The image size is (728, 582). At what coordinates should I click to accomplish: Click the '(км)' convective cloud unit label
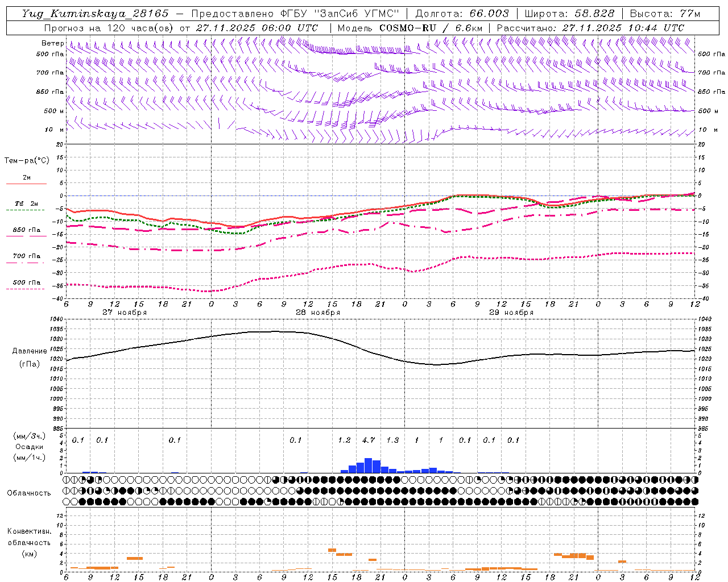[x=29, y=554]
